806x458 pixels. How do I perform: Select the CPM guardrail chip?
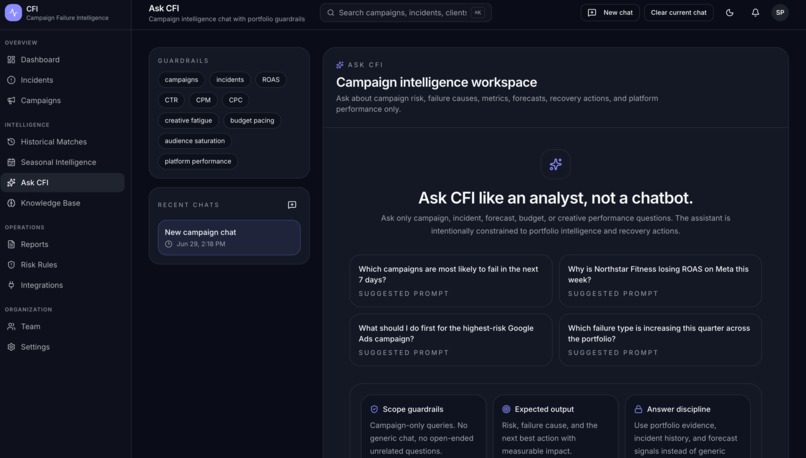[x=203, y=100]
